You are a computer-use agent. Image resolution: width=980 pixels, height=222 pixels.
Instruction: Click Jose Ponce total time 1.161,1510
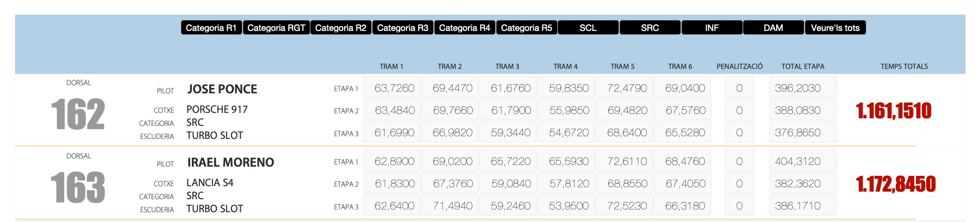pos(894,111)
